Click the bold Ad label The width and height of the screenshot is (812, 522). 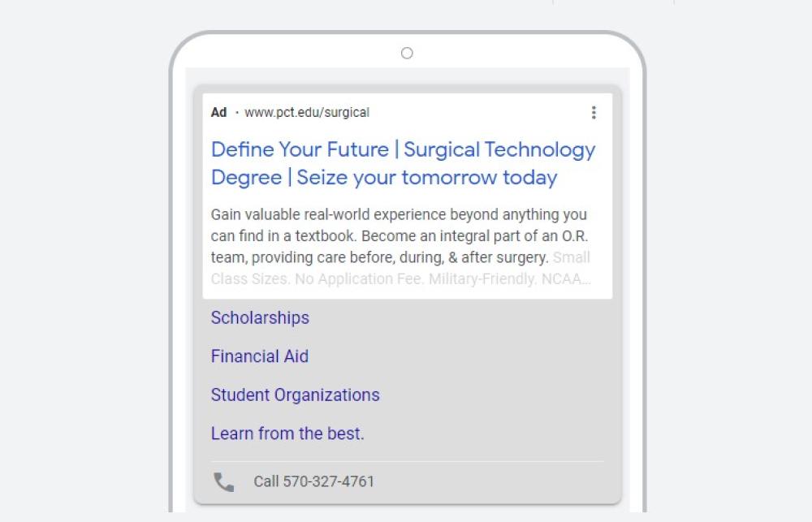click(x=218, y=113)
